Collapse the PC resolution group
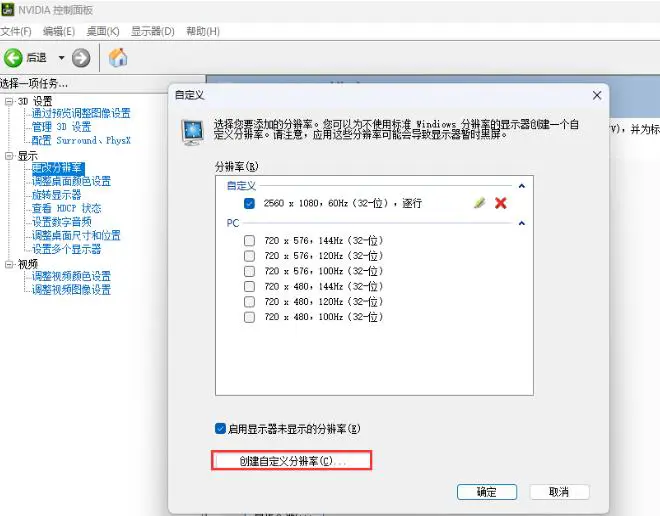This screenshot has height=516, width=660. (x=522, y=223)
